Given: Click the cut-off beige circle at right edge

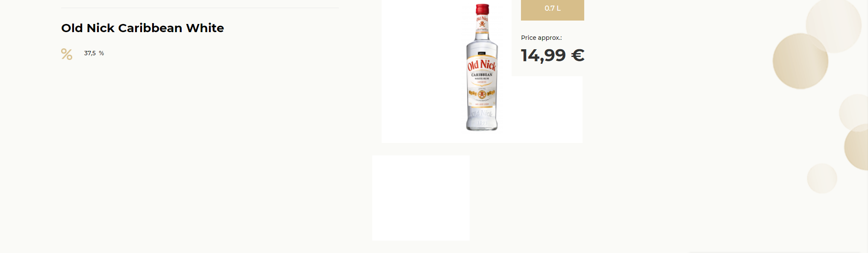Looking at the screenshot, I should (856, 147).
